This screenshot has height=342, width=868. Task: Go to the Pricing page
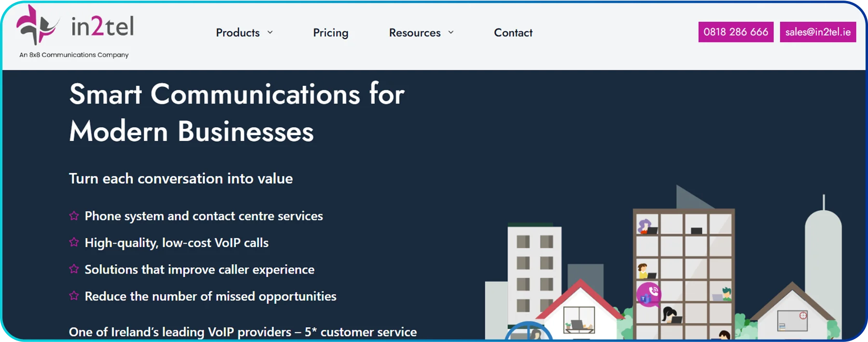click(331, 33)
